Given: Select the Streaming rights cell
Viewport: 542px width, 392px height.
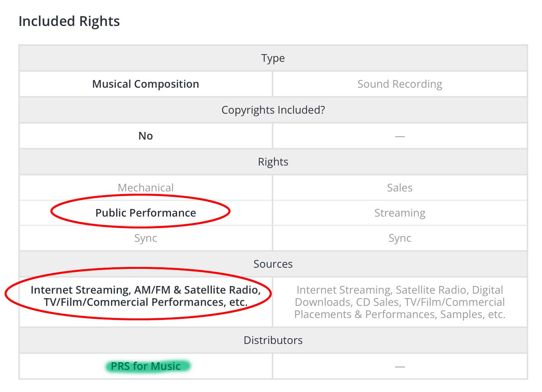Looking at the screenshot, I should [400, 213].
